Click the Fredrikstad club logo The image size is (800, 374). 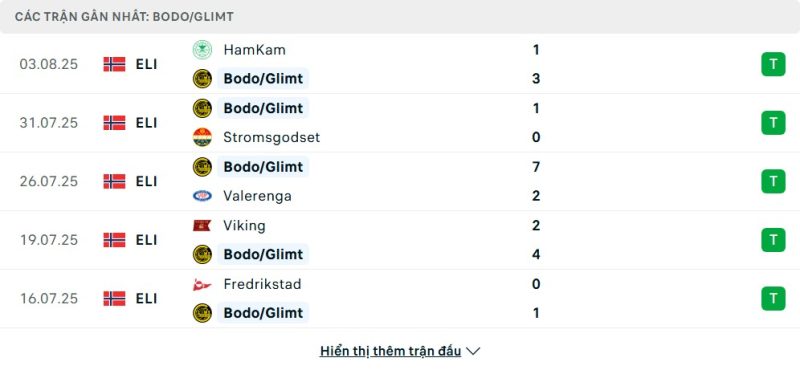202,284
